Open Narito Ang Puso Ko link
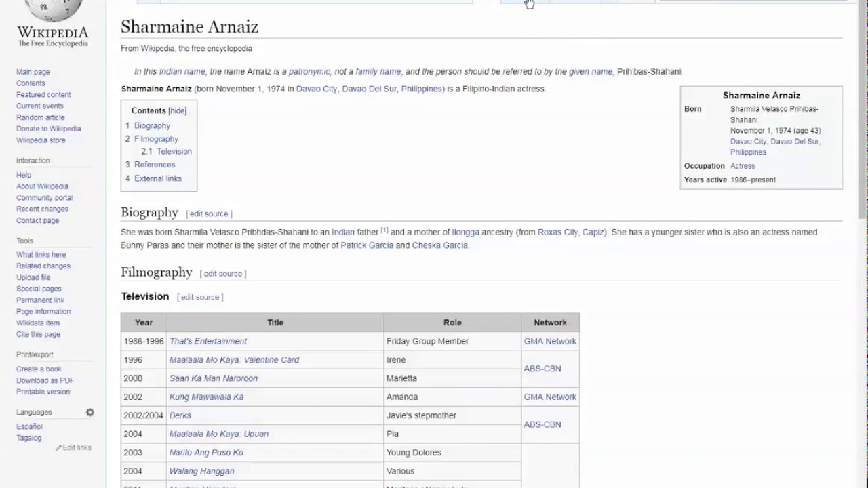 206,453
